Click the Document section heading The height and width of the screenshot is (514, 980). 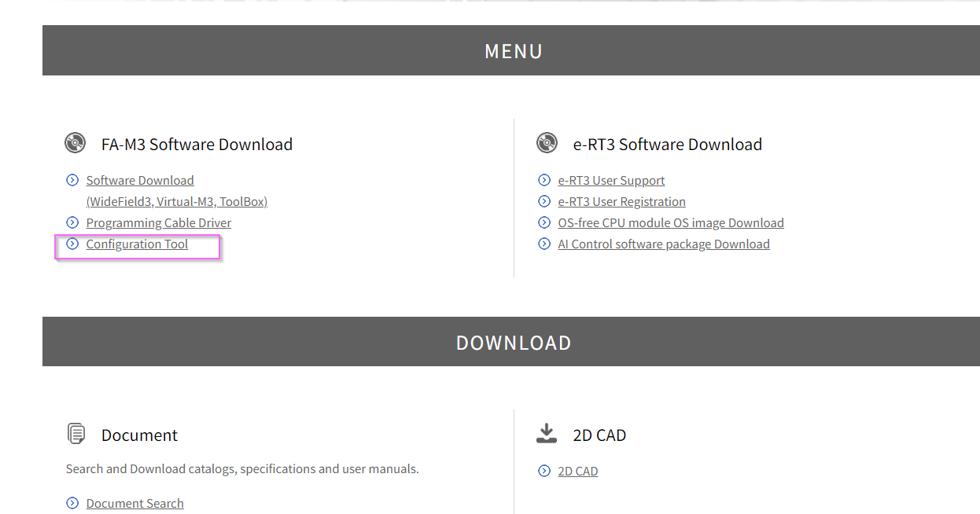click(139, 435)
